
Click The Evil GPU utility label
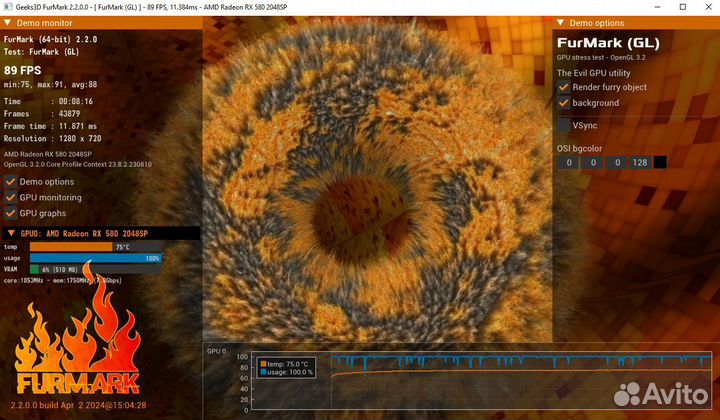pyautogui.click(x=593, y=73)
